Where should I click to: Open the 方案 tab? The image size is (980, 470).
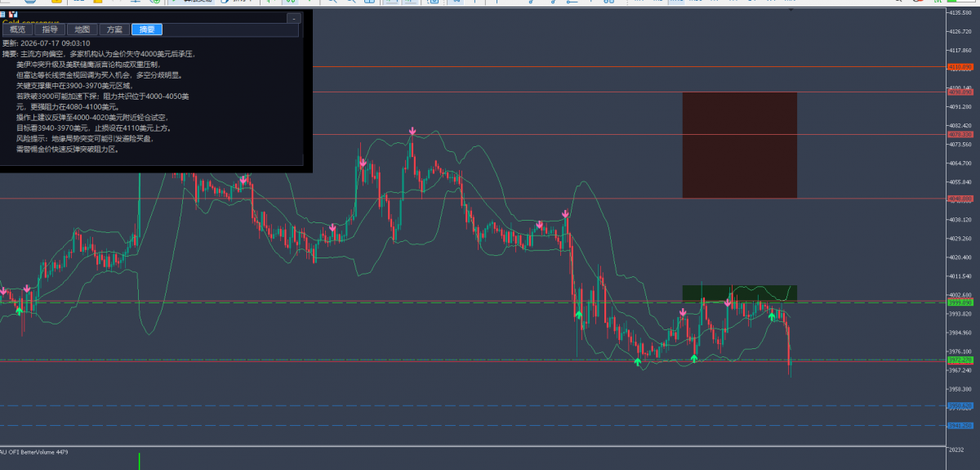(x=114, y=29)
